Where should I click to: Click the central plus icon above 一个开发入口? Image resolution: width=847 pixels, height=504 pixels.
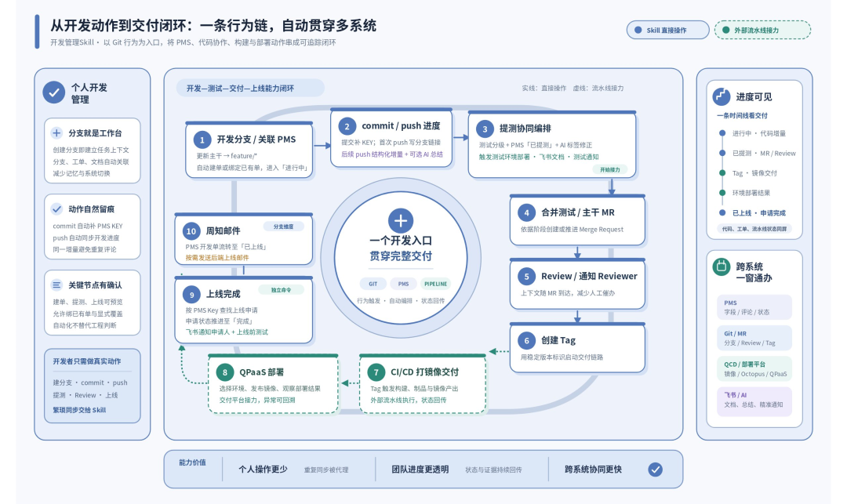(x=400, y=221)
